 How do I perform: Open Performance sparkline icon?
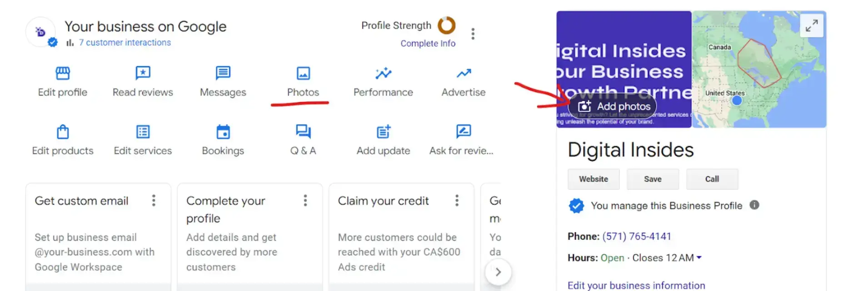tap(383, 73)
